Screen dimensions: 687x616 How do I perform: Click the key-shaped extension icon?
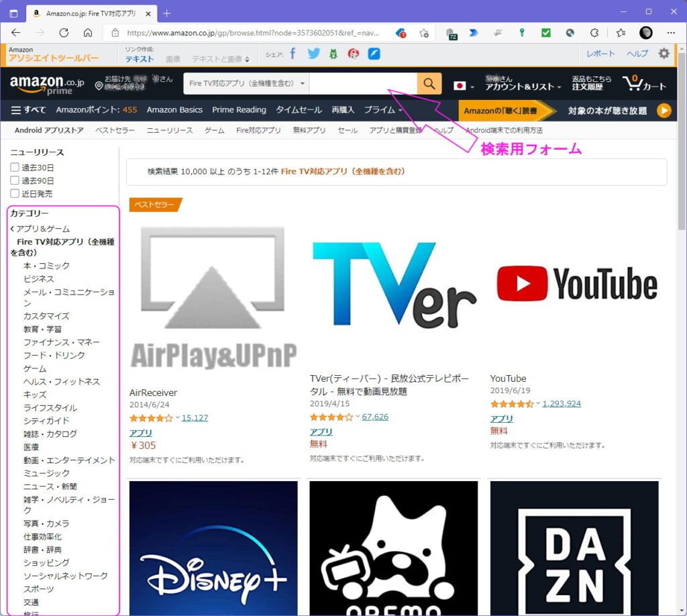pyautogui.click(x=522, y=33)
